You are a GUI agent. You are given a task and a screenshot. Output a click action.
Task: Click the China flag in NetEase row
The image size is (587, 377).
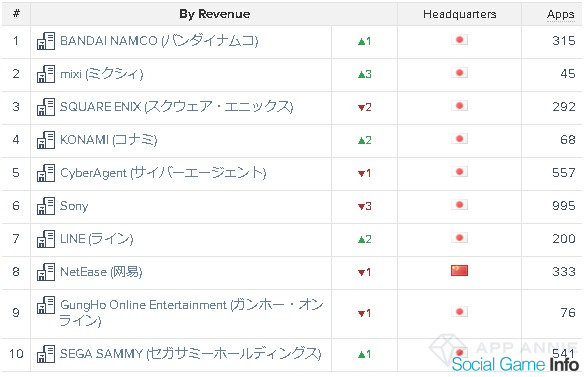pos(459,270)
